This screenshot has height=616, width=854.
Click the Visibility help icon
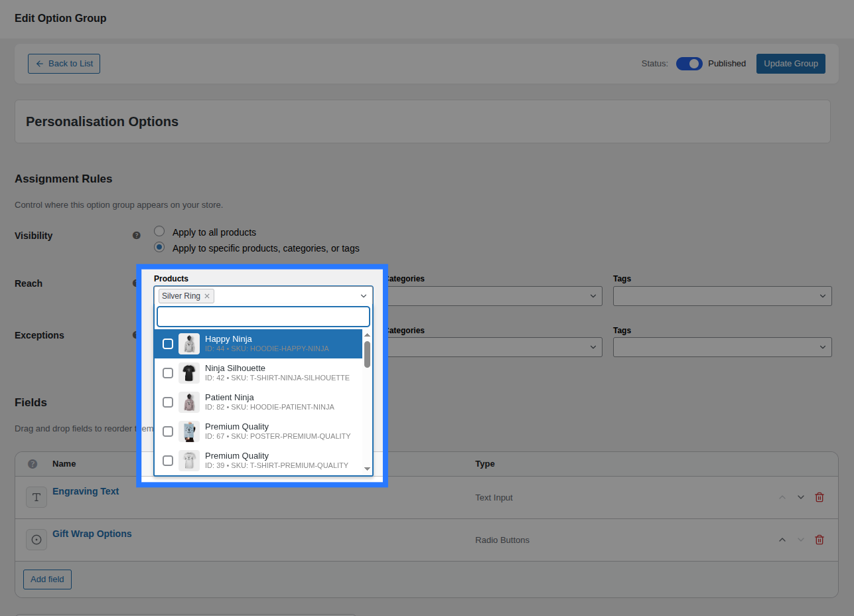click(137, 235)
